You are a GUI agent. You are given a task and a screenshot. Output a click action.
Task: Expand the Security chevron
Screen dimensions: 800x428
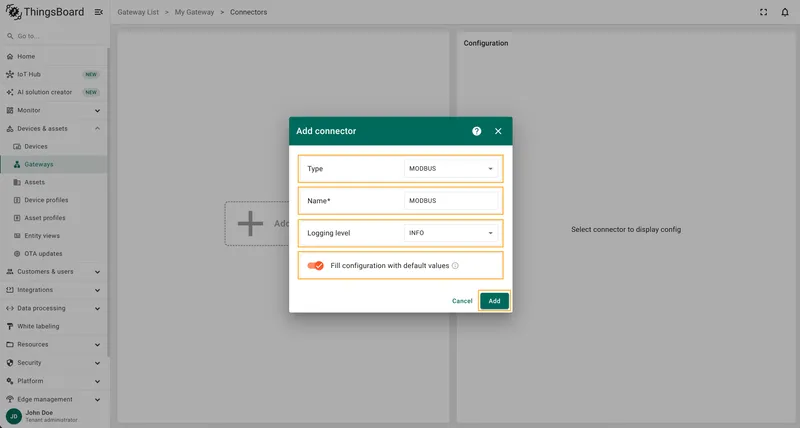pos(97,363)
